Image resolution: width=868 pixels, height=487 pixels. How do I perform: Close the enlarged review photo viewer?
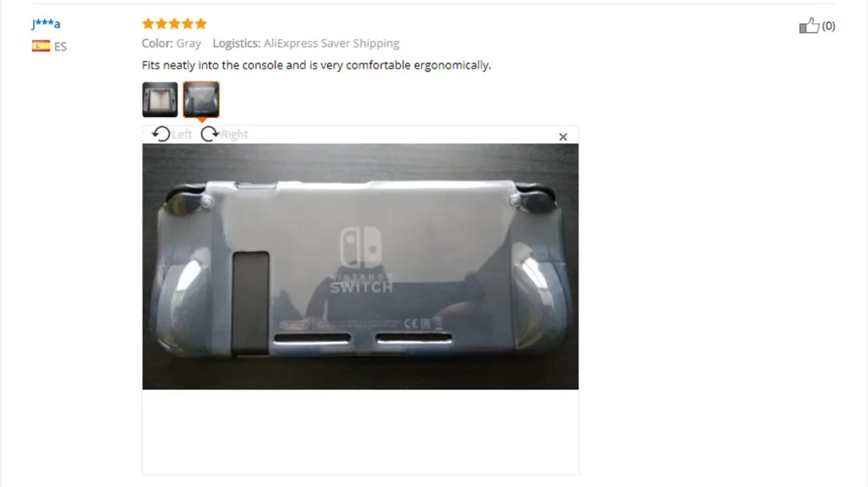point(563,136)
